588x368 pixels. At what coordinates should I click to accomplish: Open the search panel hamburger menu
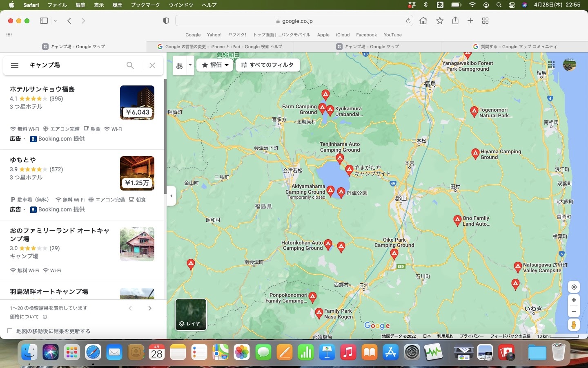coord(15,65)
